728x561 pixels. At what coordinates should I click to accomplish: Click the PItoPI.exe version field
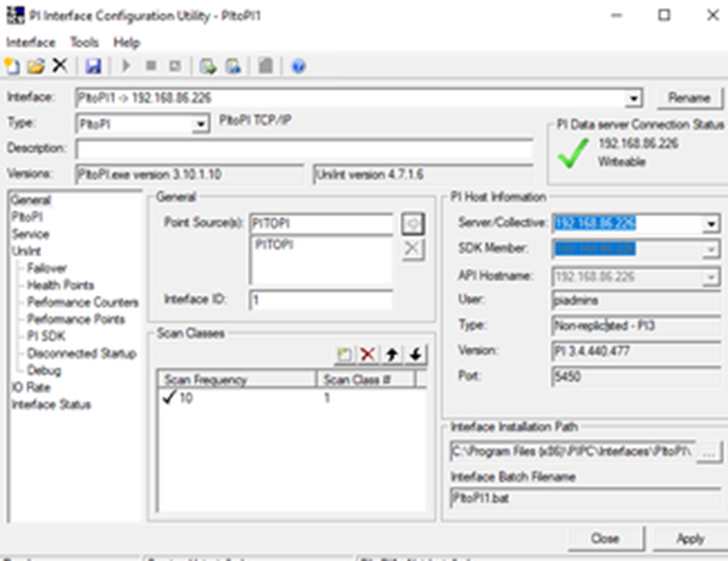click(x=189, y=174)
